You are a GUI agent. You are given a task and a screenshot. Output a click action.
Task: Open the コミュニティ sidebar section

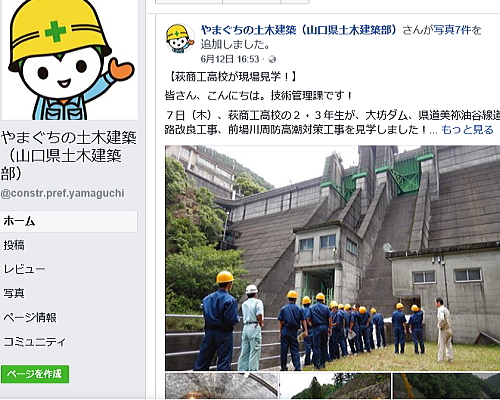(x=35, y=342)
